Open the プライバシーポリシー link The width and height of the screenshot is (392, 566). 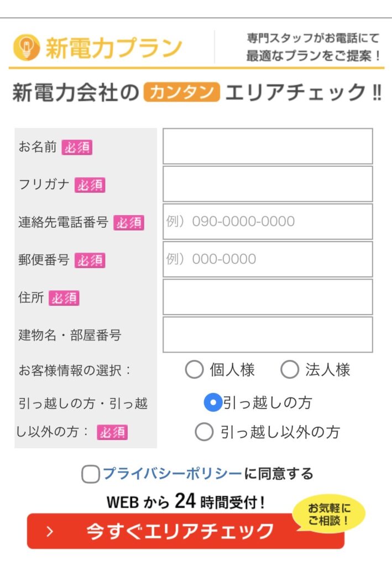[173, 474]
